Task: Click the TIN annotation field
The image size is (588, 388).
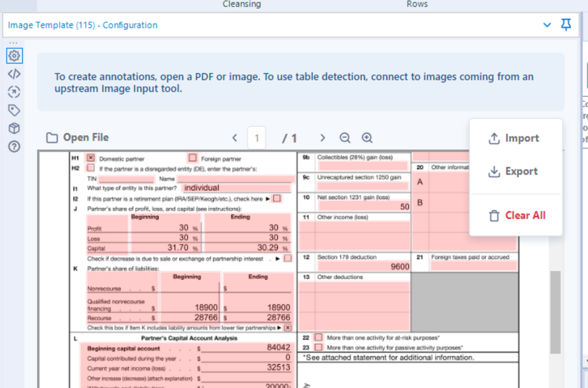Action: pos(127,179)
